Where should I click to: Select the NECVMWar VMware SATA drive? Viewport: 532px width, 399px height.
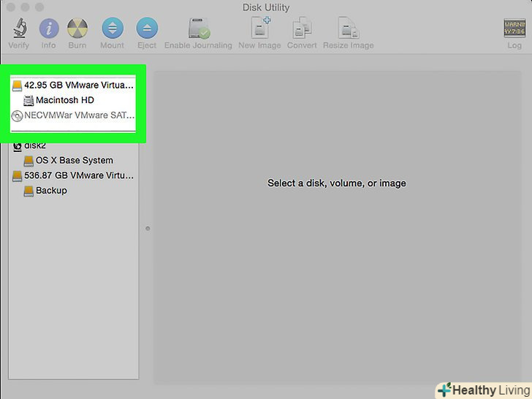[73, 115]
